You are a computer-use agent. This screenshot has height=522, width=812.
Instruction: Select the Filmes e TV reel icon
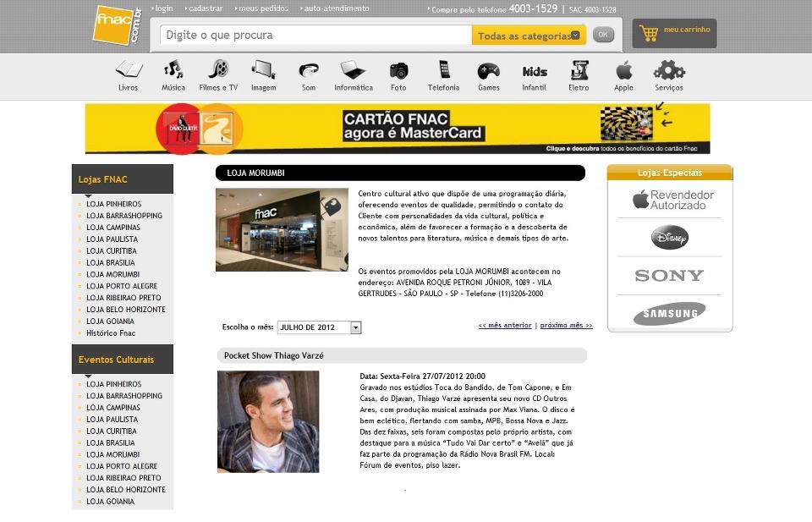pyautogui.click(x=218, y=69)
